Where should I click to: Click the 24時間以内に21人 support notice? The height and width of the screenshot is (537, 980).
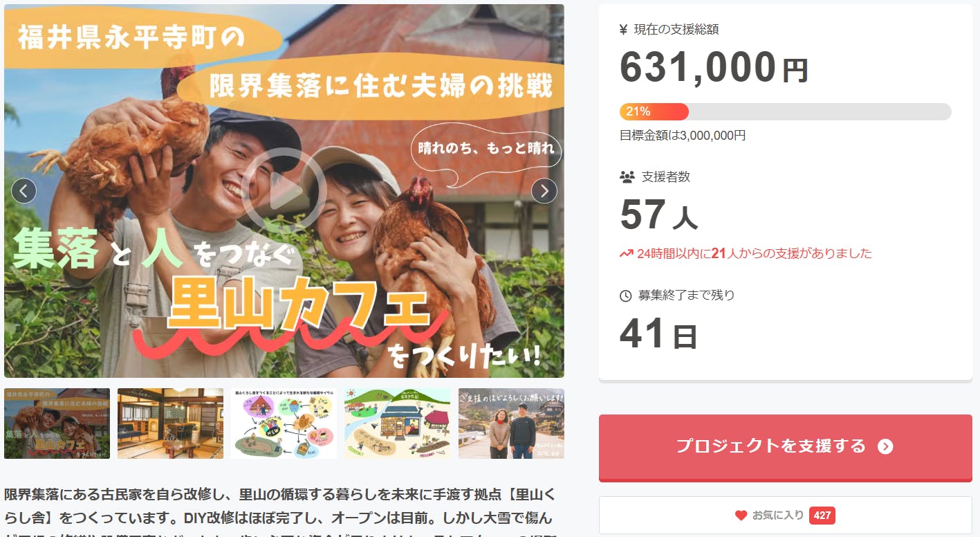(746, 253)
